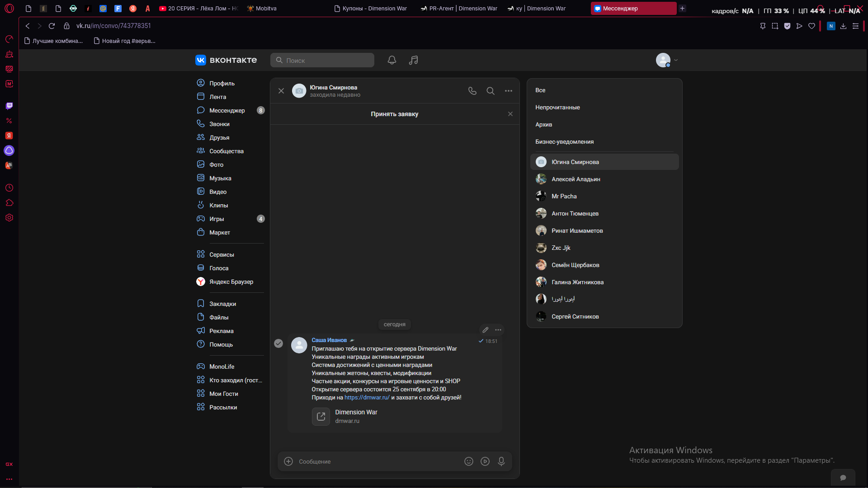Open the https://dmwar.ru/ link
The image size is (868, 488).
367,398
